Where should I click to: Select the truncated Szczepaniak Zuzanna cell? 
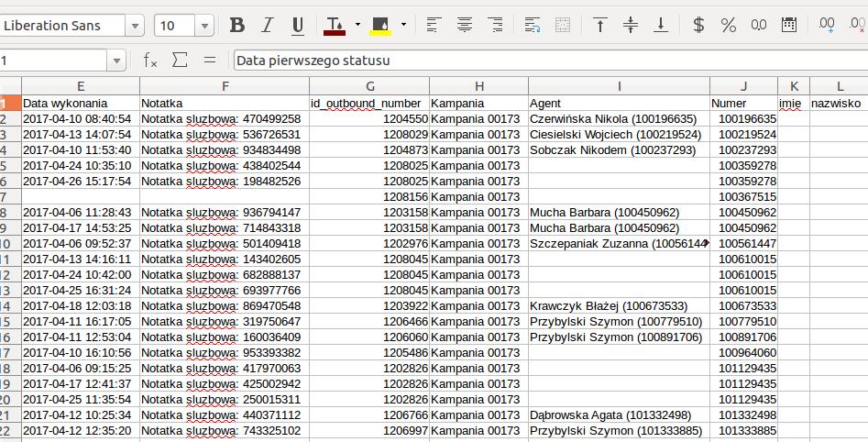tap(620, 244)
